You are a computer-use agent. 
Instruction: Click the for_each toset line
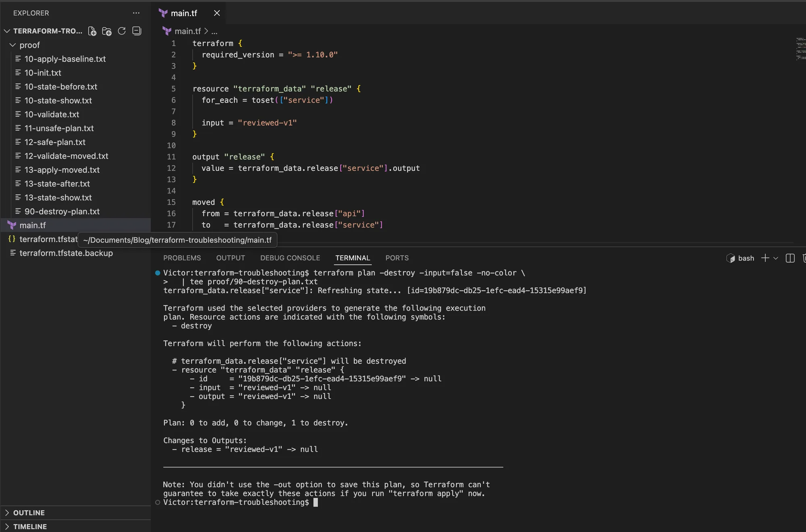click(267, 100)
